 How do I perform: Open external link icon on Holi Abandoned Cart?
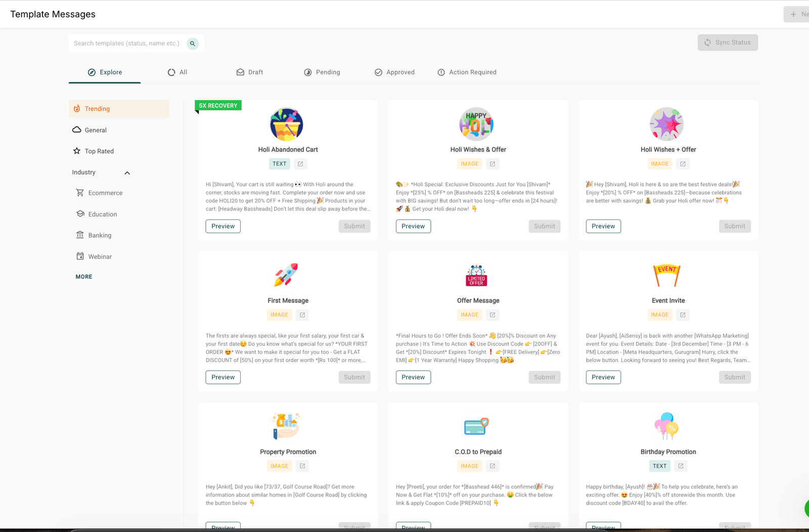[x=300, y=164]
